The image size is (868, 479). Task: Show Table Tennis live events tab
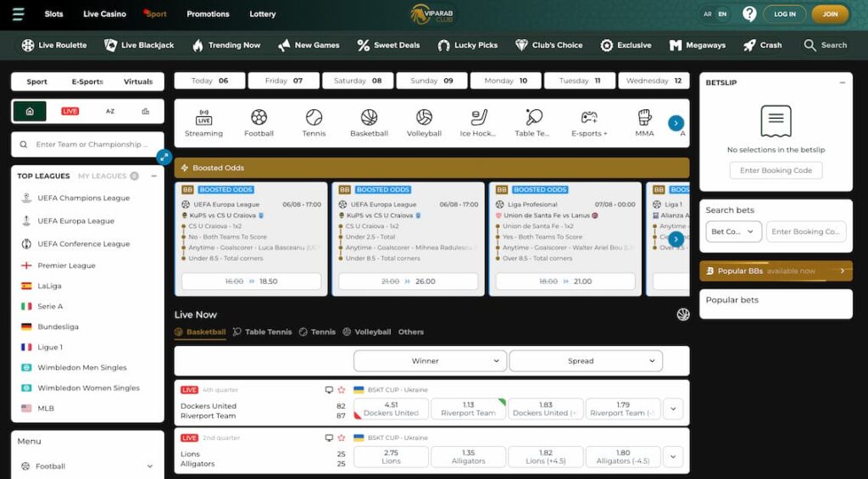pos(263,331)
